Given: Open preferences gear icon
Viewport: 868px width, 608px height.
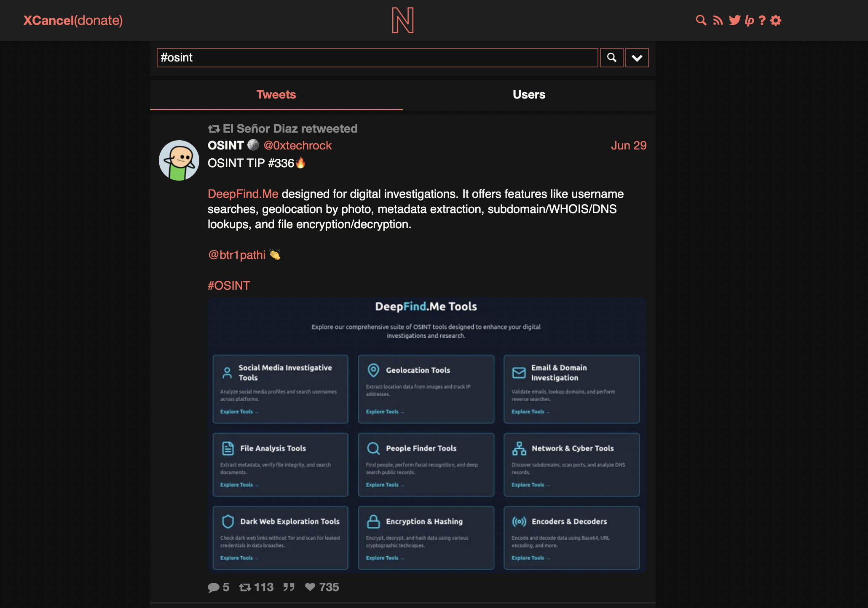Looking at the screenshot, I should (x=776, y=20).
